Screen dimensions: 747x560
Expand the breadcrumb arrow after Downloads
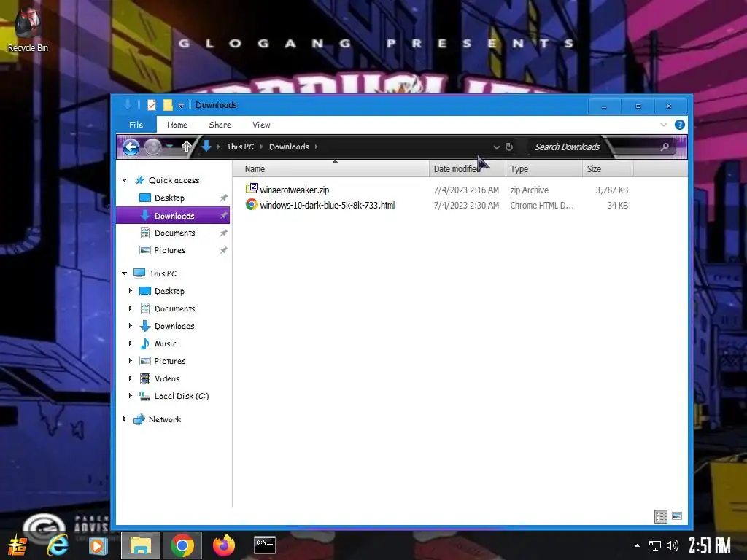point(316,147)
